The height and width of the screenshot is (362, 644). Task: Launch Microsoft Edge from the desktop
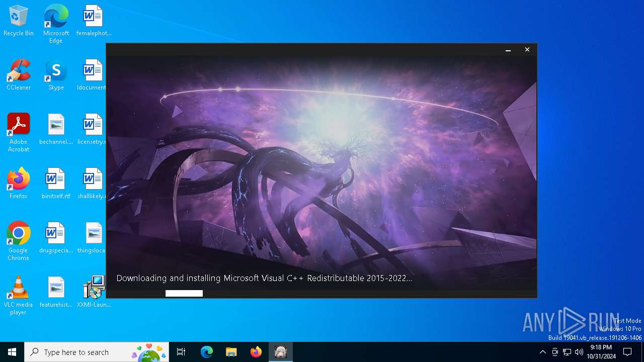pos(56,24)
